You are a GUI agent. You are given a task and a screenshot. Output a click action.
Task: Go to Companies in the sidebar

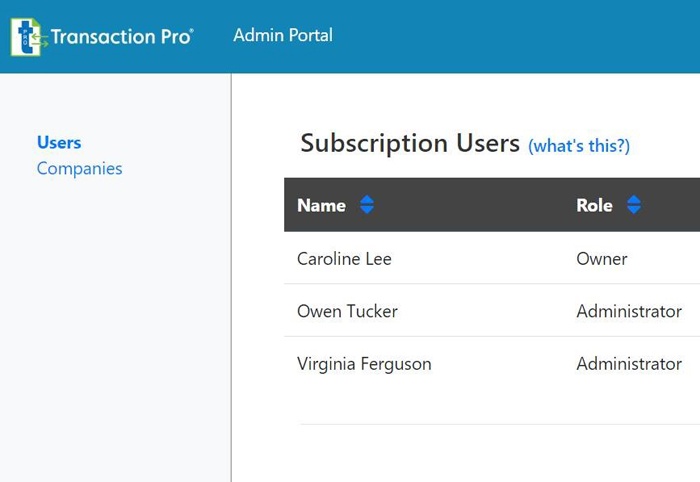click(x=79, y=168)
